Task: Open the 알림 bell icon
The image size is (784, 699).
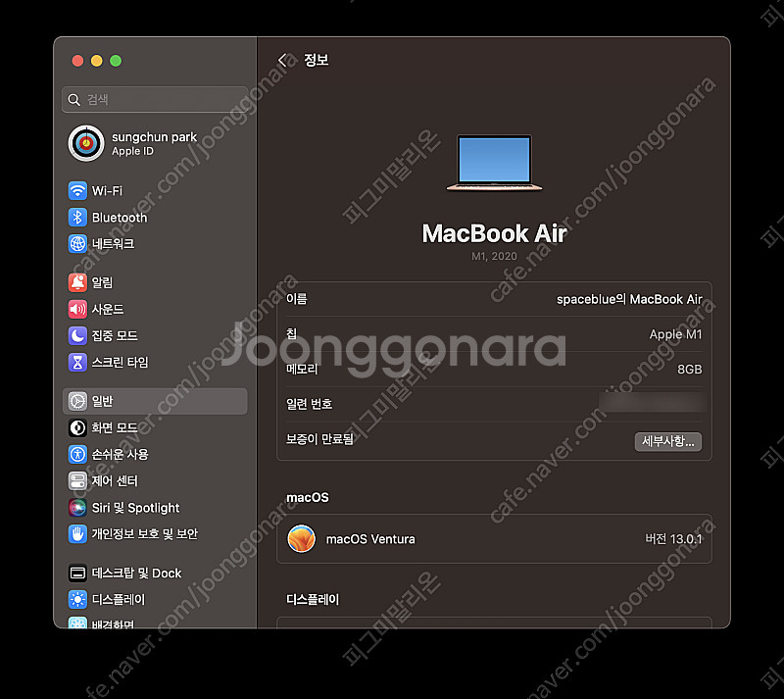Action: click(x=77, y=282)
